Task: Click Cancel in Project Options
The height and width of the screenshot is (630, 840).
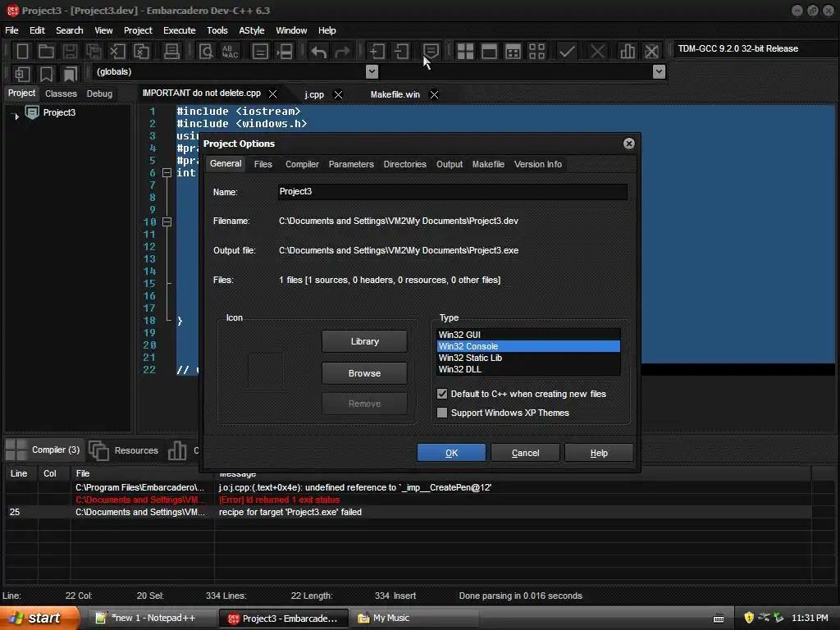Action: 526,453
